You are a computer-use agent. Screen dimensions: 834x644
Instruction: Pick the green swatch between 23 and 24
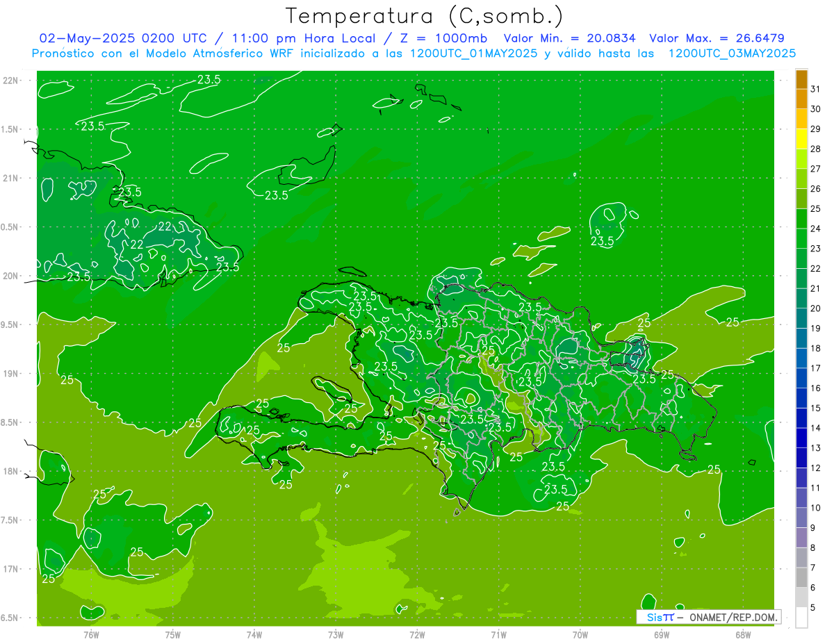coord(801,238)
